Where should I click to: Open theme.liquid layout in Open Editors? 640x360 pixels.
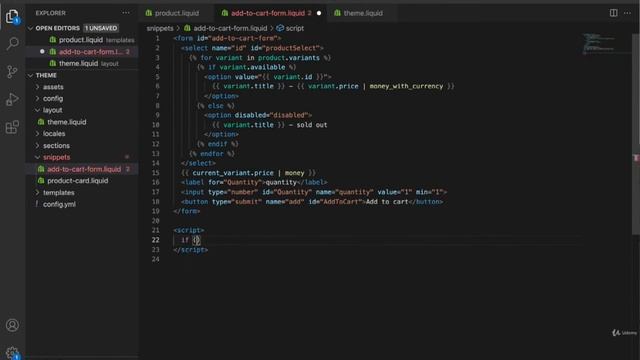click(78, 63)
